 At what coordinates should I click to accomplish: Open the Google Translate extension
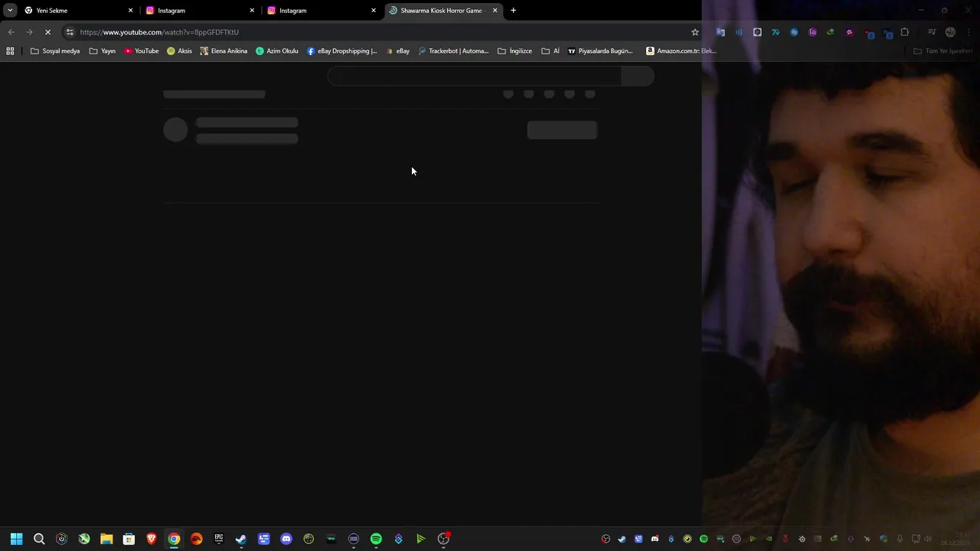(720, 32)
